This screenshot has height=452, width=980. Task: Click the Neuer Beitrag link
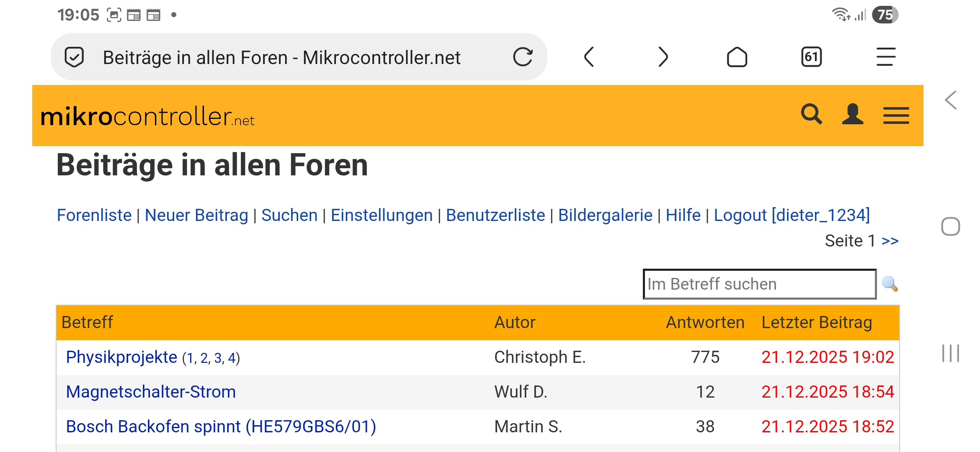tap(196, 215)
